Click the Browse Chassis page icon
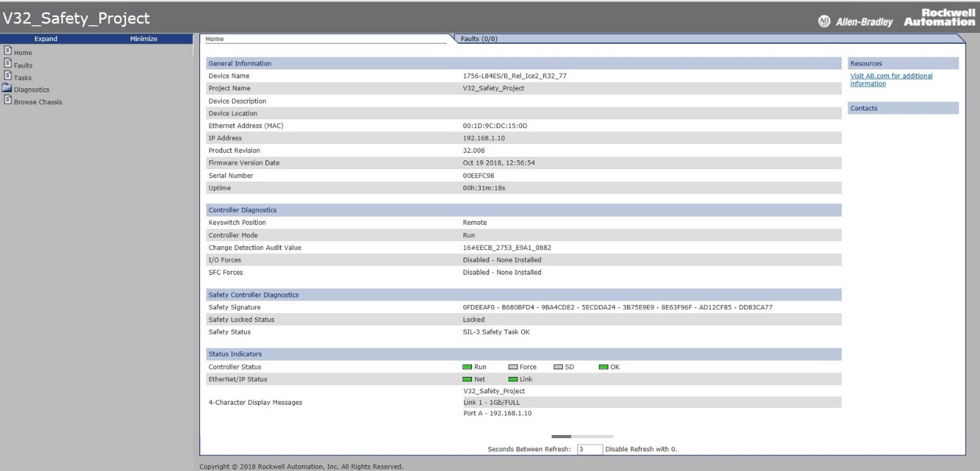This screenshot has height=471, width=980. tap(8, 101)
